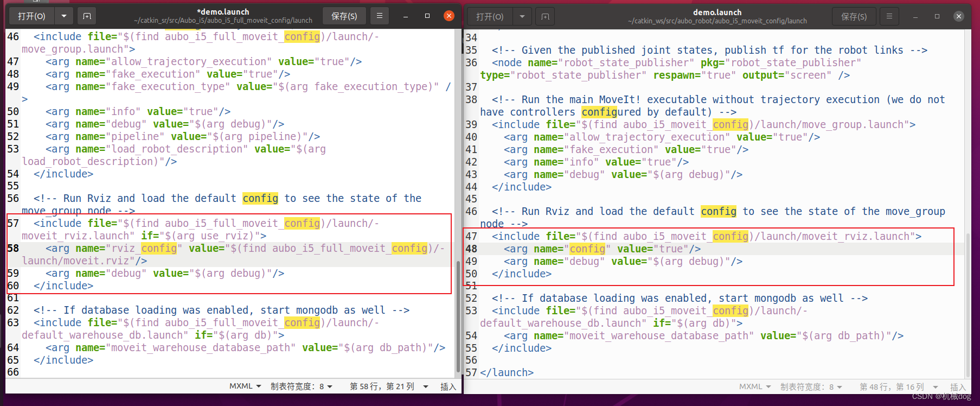Click line 57 </launch> tag in right window
980x406 pixels.
coord(507,372)
